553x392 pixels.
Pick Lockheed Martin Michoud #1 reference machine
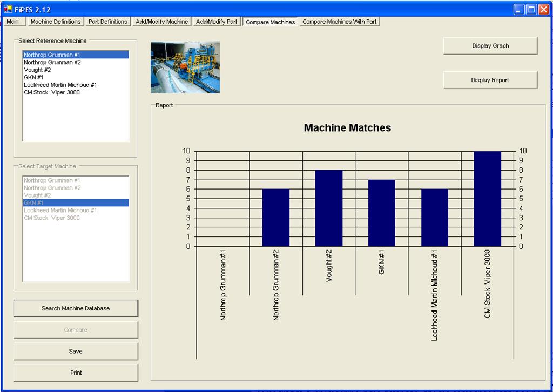tap(60, 85)
